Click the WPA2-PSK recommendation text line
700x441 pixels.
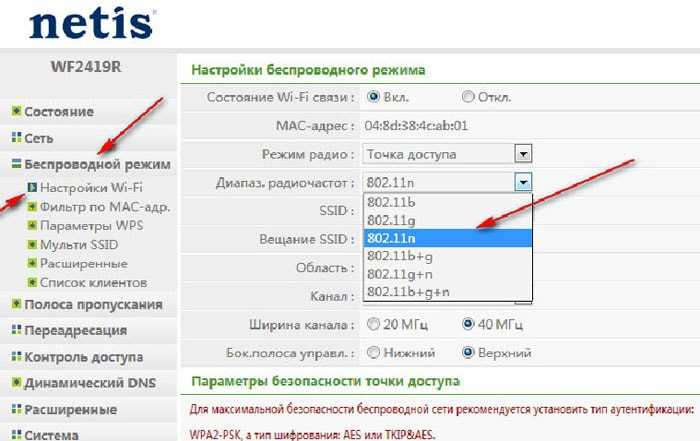coord(312,434)
